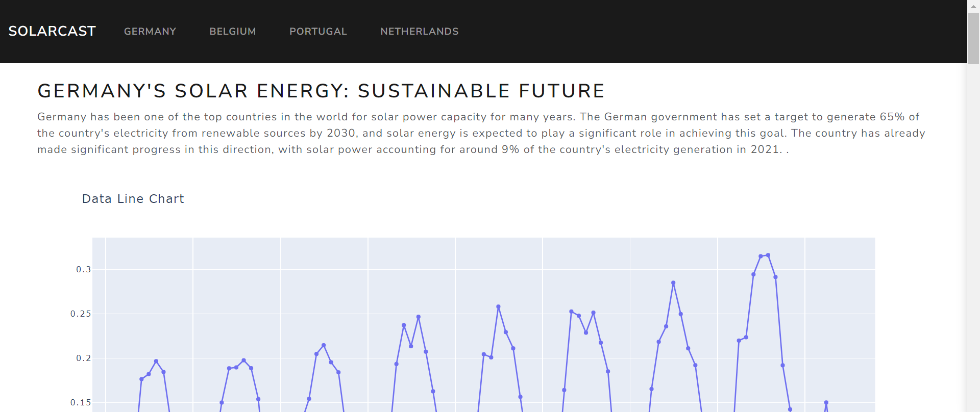Open the BELGIUM nav link
The height and width of the screenshot is (412, 980).
(x=233, y=31)
